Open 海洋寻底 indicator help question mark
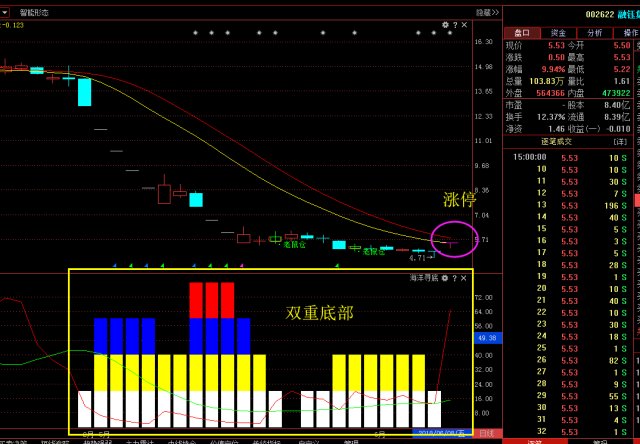This screenshot has height=444, width=640. (454, 278)
